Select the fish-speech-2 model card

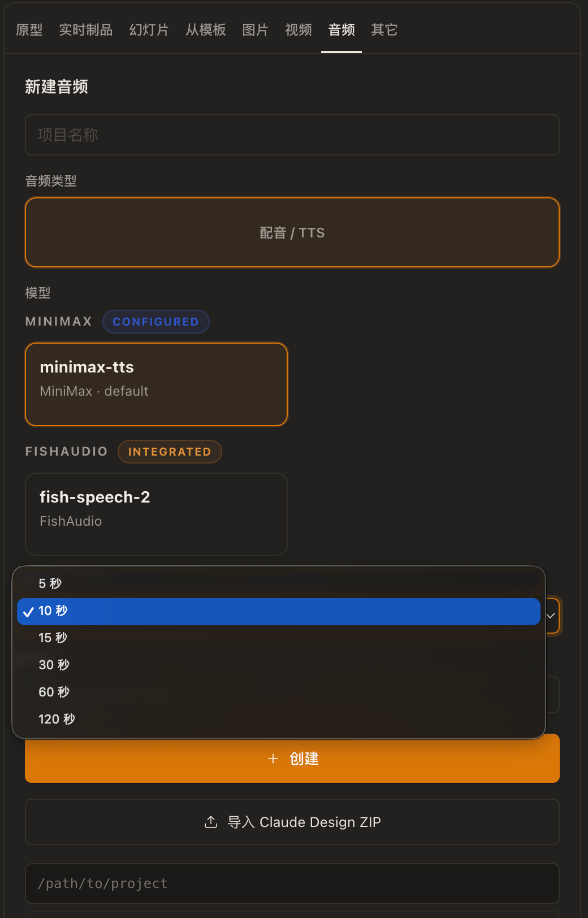pyautogui.click(x=157, y=514)
